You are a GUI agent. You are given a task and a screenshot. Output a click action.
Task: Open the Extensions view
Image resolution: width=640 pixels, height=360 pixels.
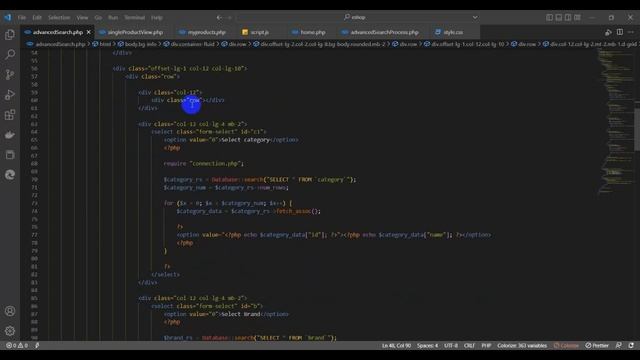(x=10, y=115)
